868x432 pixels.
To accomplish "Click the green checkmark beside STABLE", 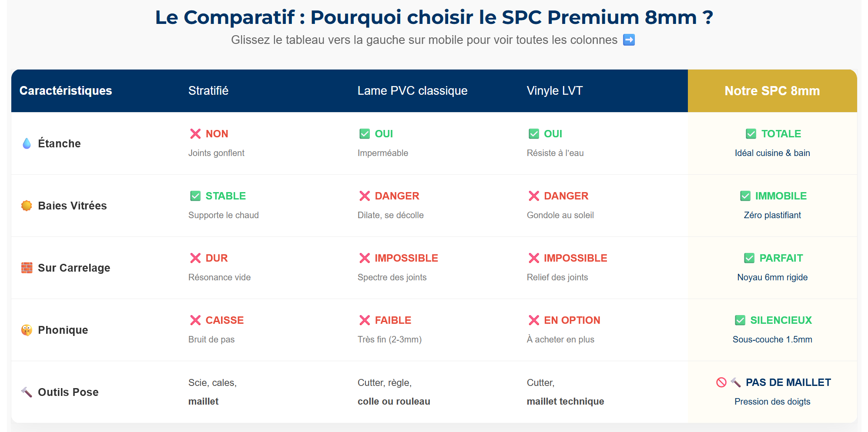I will [x=195, y=196].
